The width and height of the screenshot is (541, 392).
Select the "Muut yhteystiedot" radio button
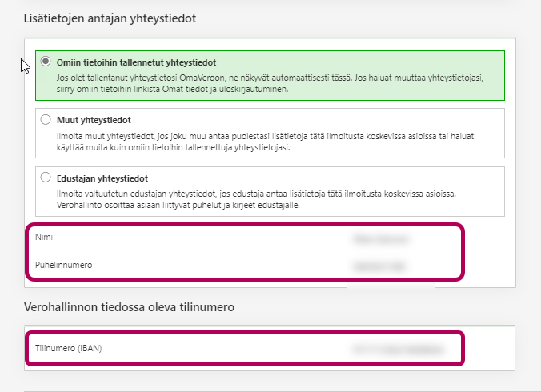[x=46, y=120]
